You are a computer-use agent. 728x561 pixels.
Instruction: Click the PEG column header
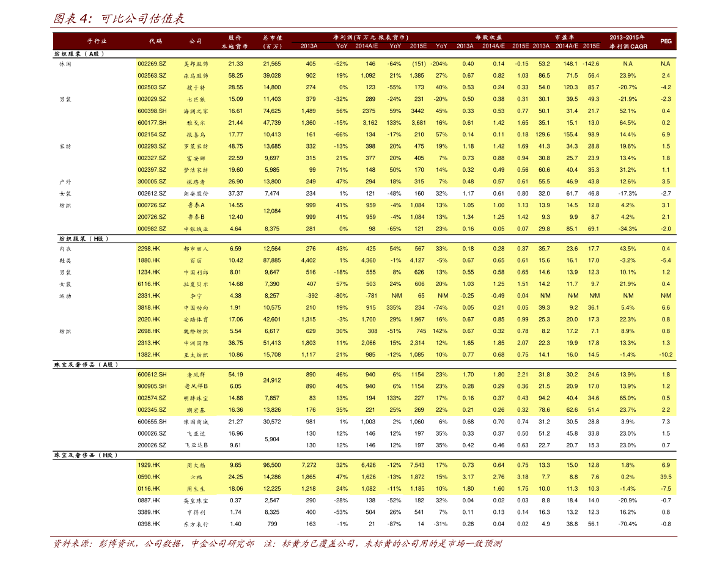coord(666,41)
